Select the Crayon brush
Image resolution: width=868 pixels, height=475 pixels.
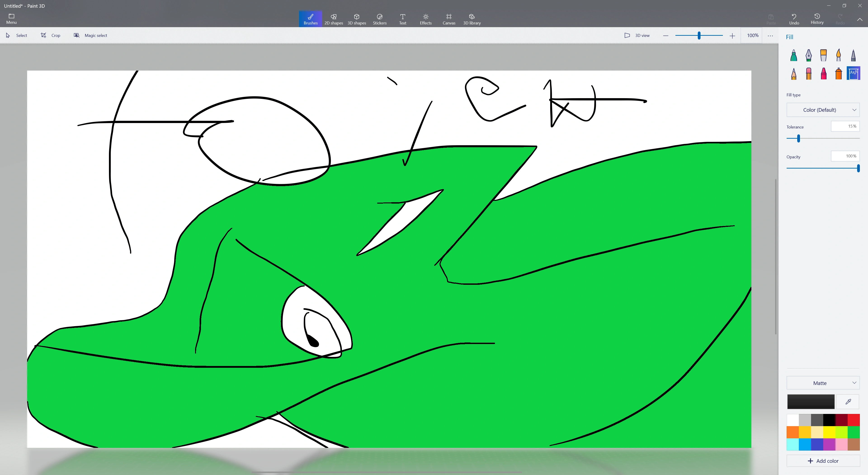(x=823, y=74)
